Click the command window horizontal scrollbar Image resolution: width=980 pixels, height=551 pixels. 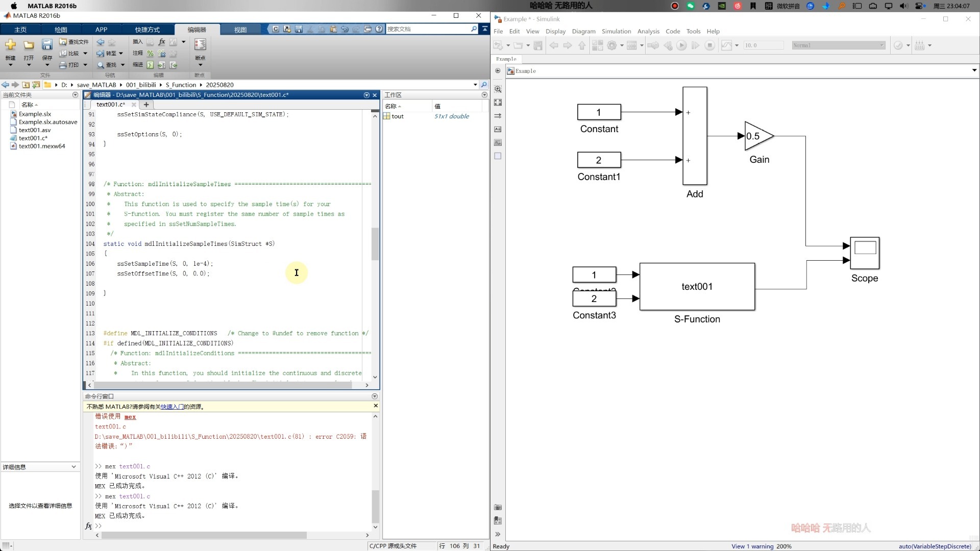pyautogui.click(x=204, y=535)
